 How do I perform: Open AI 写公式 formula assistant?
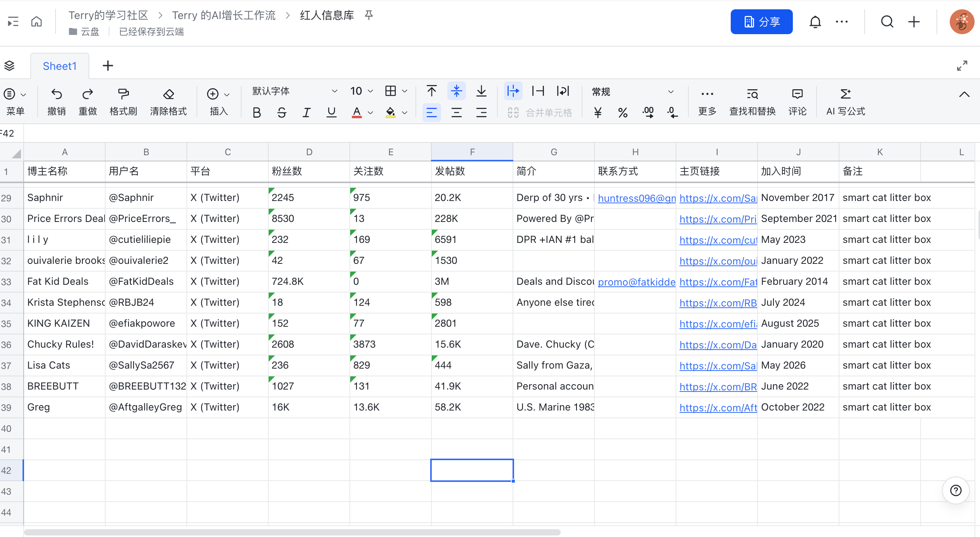click(x=846, y=102)
